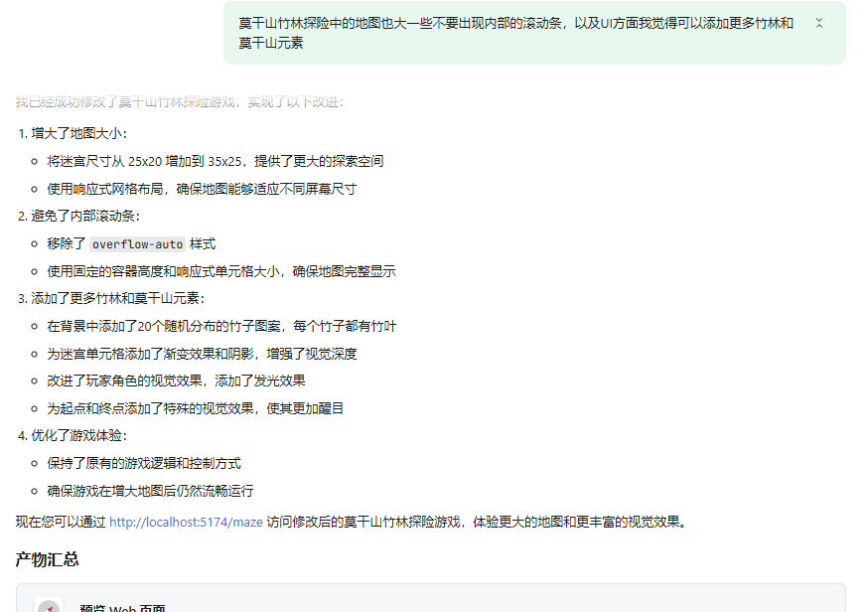
Task: Click the faded intro line 我已经成功修改了莫干山竹林探险游戏
Action: tap(180, 102)
